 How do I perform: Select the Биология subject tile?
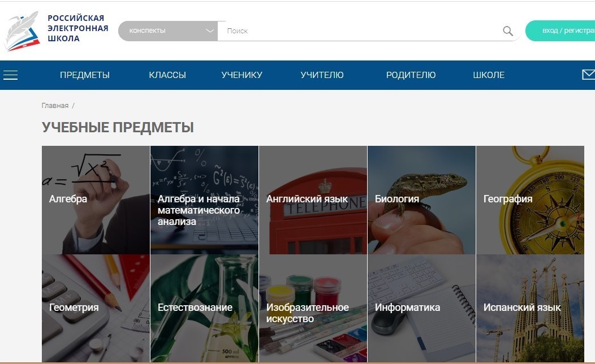click(x=421, y=200)
